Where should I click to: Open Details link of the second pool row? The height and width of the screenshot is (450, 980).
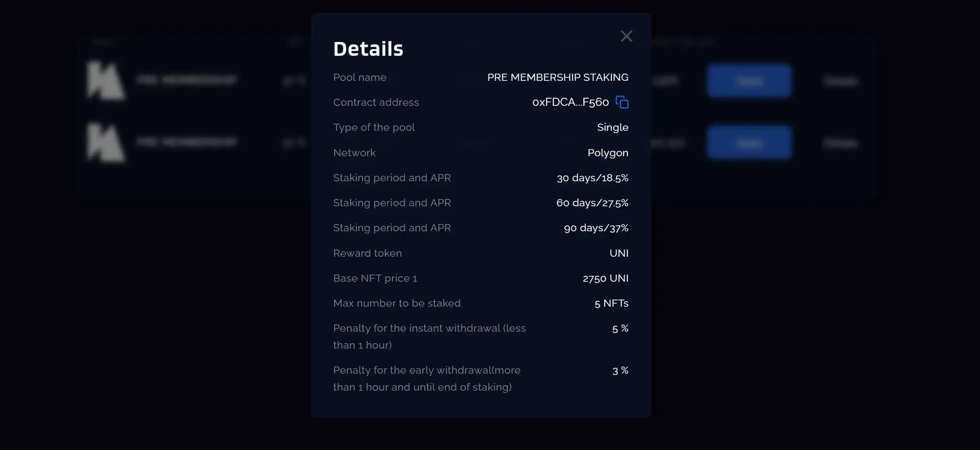coord(840,143)
